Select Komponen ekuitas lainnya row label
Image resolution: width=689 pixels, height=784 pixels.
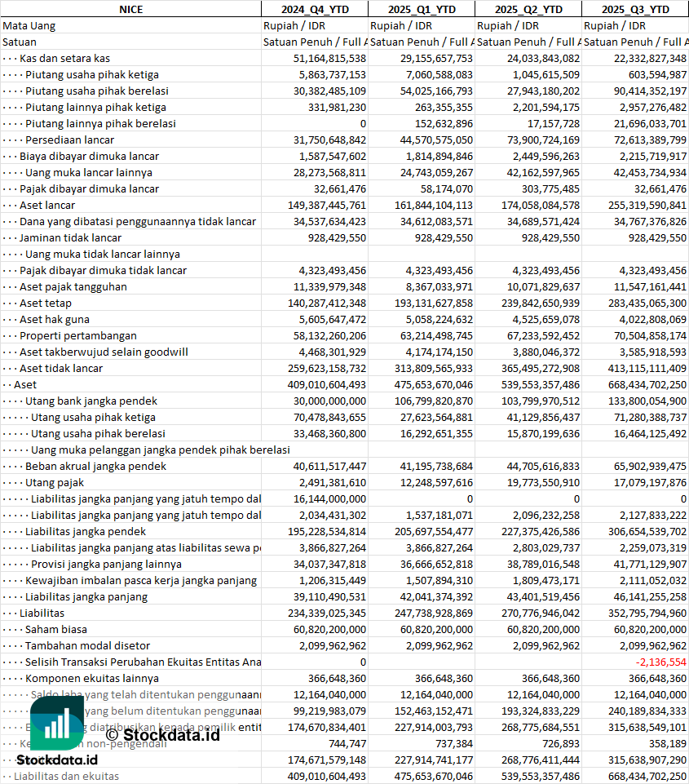pos(92,679)
